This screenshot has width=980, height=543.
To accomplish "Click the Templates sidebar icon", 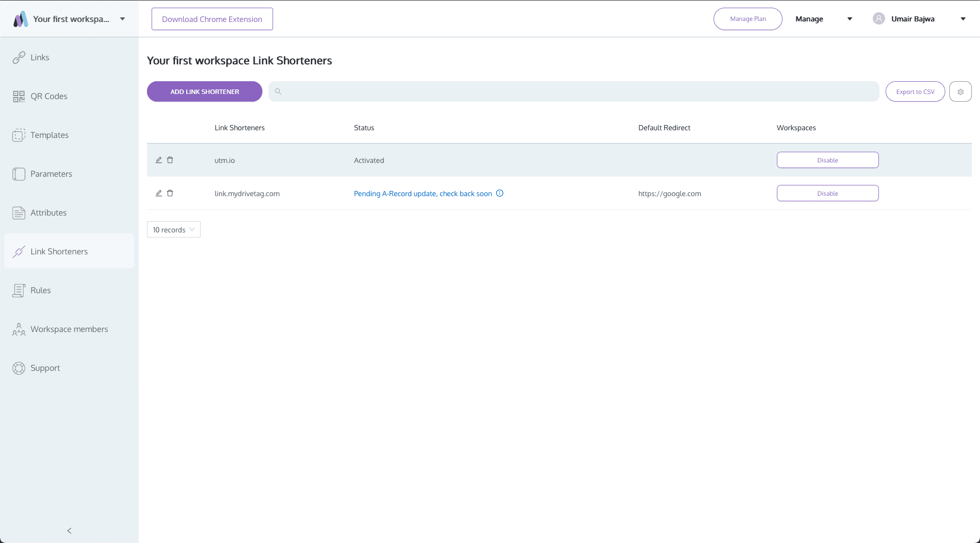I will tap(19, 135).
